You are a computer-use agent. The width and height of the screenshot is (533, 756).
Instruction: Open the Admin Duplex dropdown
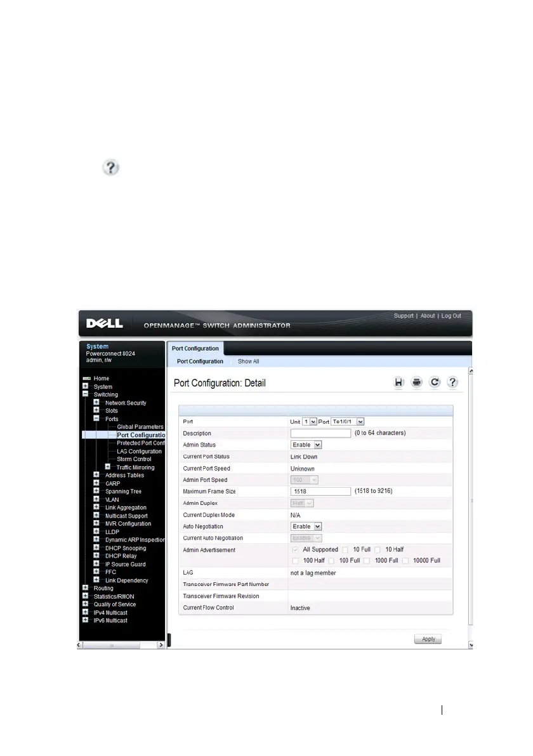pos(303,504)
